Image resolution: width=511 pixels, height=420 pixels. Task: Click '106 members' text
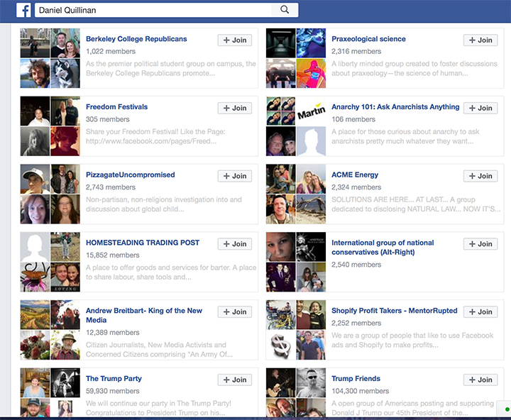(353, 119)
